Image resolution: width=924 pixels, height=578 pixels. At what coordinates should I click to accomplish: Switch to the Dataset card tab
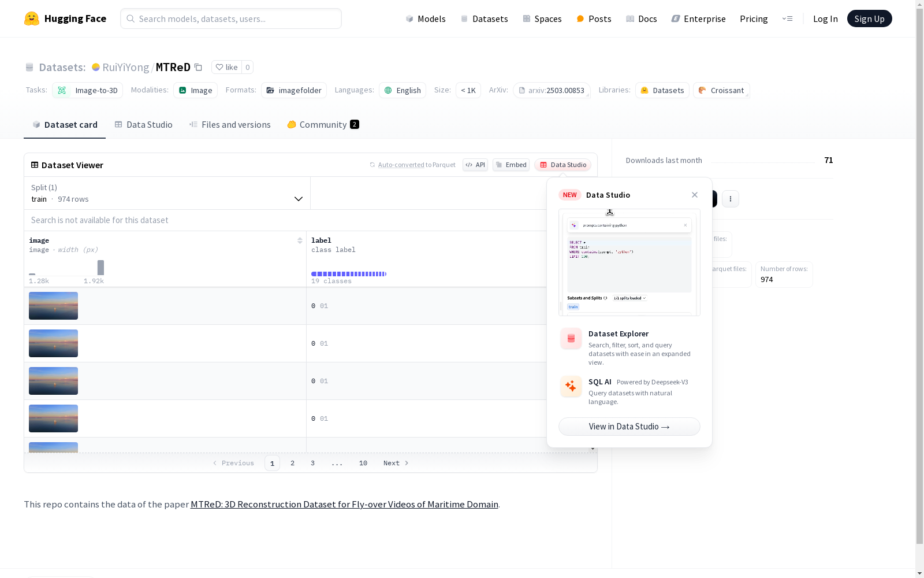pos(65,124)
